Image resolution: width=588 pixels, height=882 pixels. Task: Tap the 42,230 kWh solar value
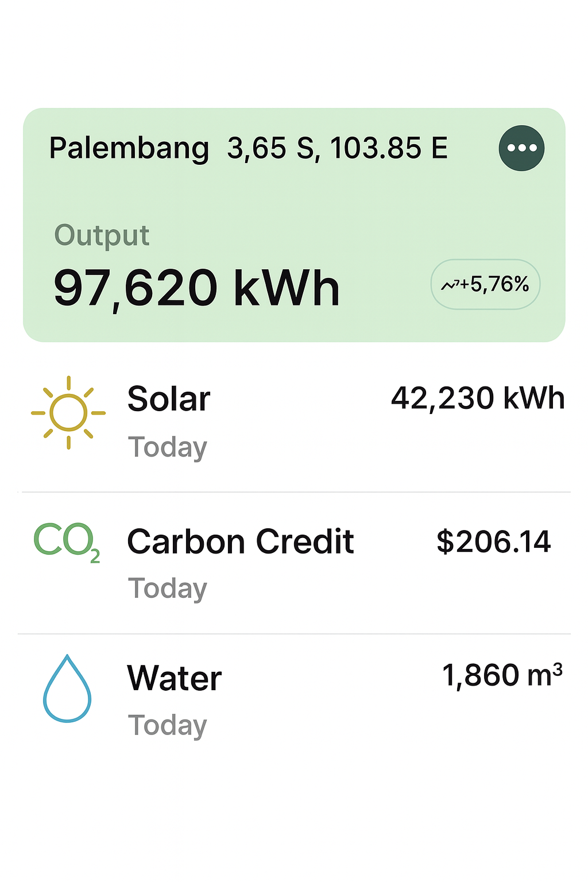[478, 398]
